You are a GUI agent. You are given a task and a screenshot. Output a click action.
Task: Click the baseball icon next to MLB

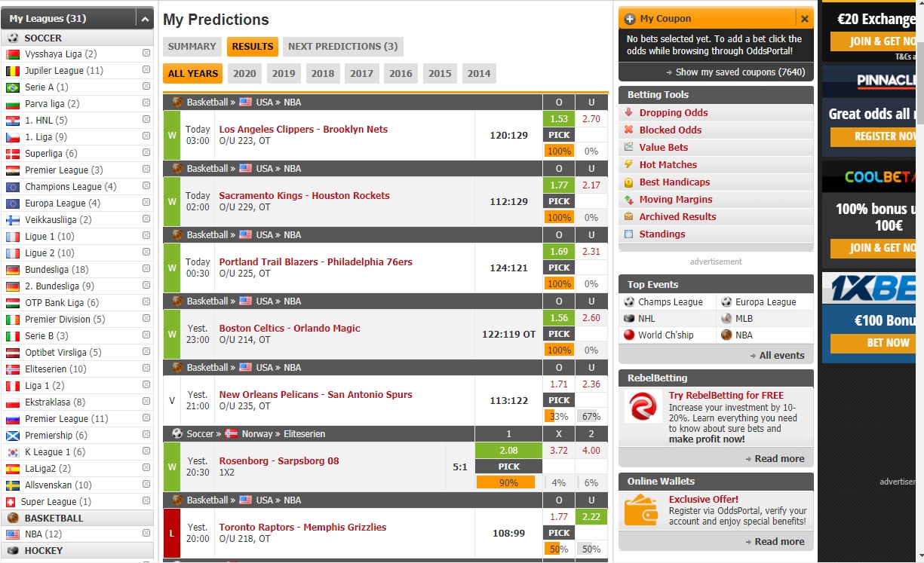pyautogui.click(x=726, y=318)
